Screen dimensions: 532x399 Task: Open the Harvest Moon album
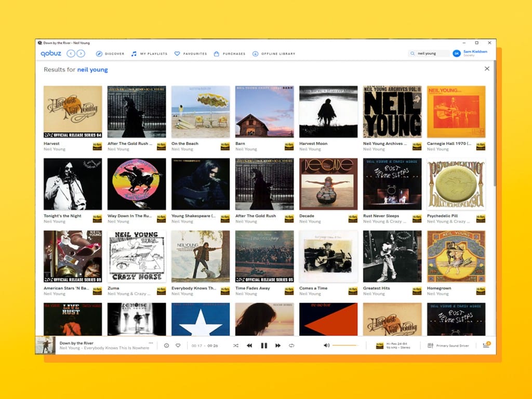[x=328, y=111]
